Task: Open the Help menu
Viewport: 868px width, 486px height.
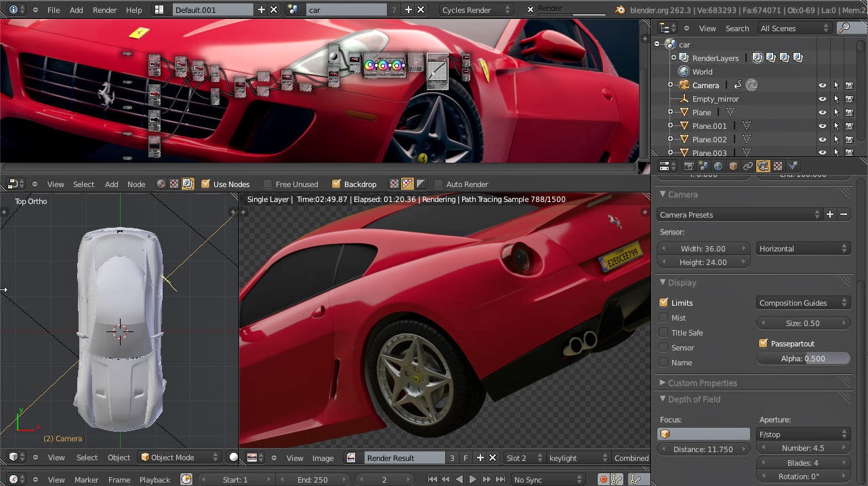Action: point(134,9)
